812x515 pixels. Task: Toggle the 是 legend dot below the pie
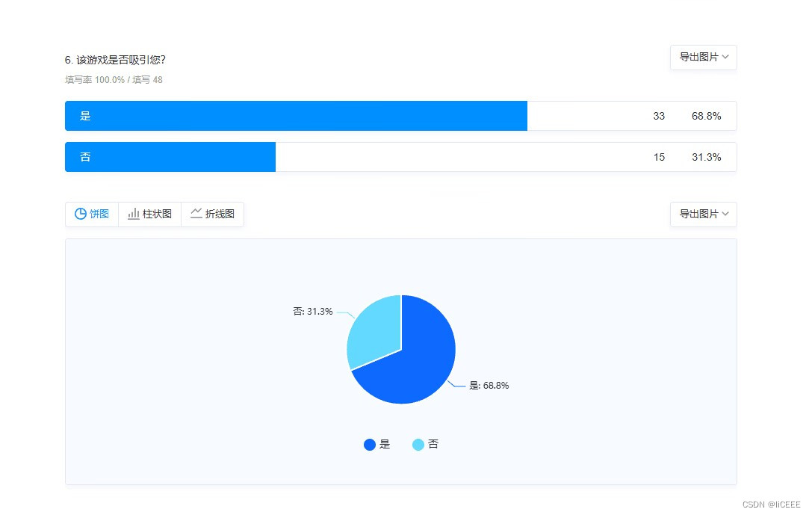(x=370, y=445)
